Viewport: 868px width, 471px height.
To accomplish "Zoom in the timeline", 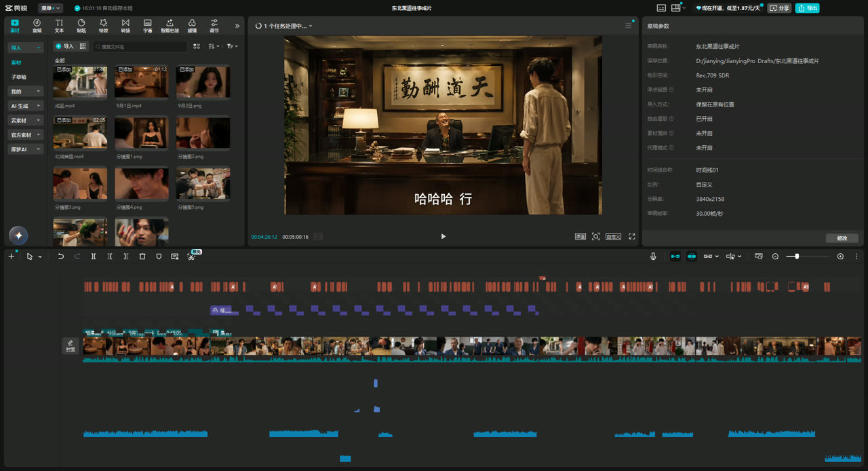I will click(x=841, y=257).
